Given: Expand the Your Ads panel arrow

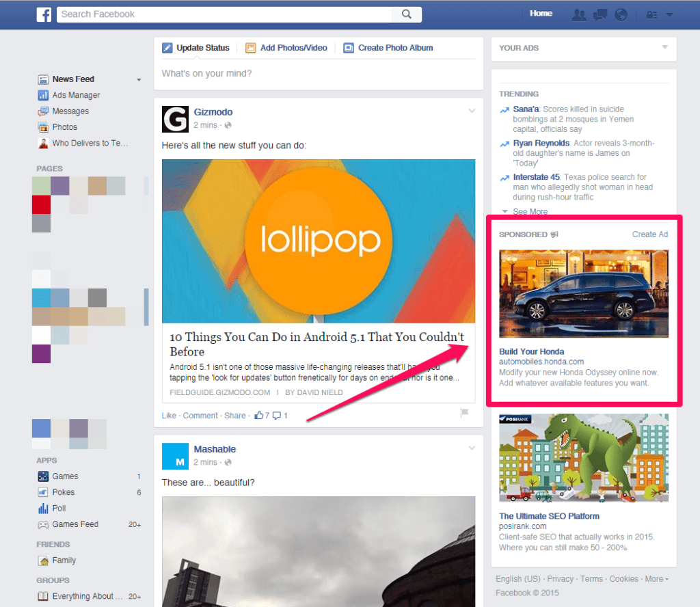Looking at the screenshot, I should [664, 47].
